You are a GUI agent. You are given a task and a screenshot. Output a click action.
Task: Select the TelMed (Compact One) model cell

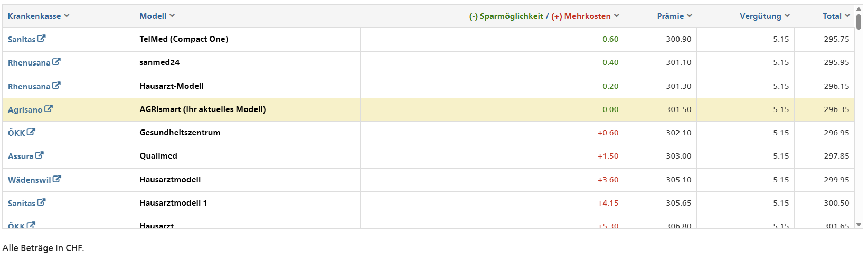tap(184, 39)
